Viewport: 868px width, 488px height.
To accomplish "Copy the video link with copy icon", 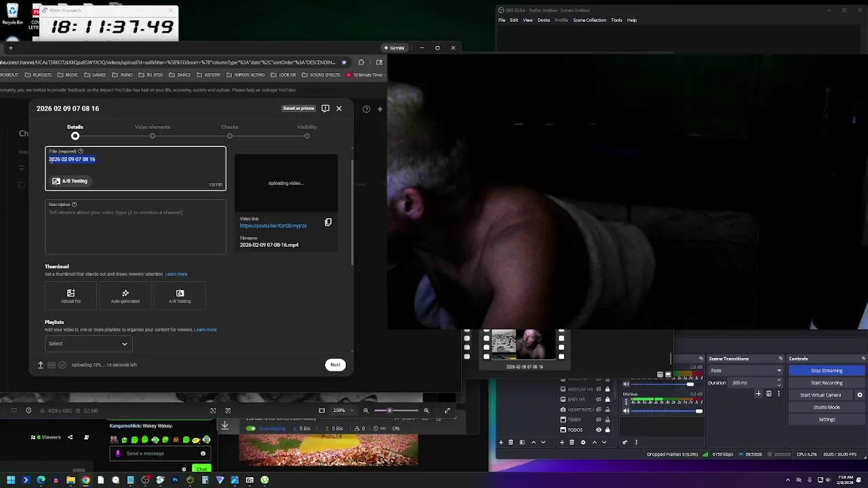I will click(x=328, y=222).
